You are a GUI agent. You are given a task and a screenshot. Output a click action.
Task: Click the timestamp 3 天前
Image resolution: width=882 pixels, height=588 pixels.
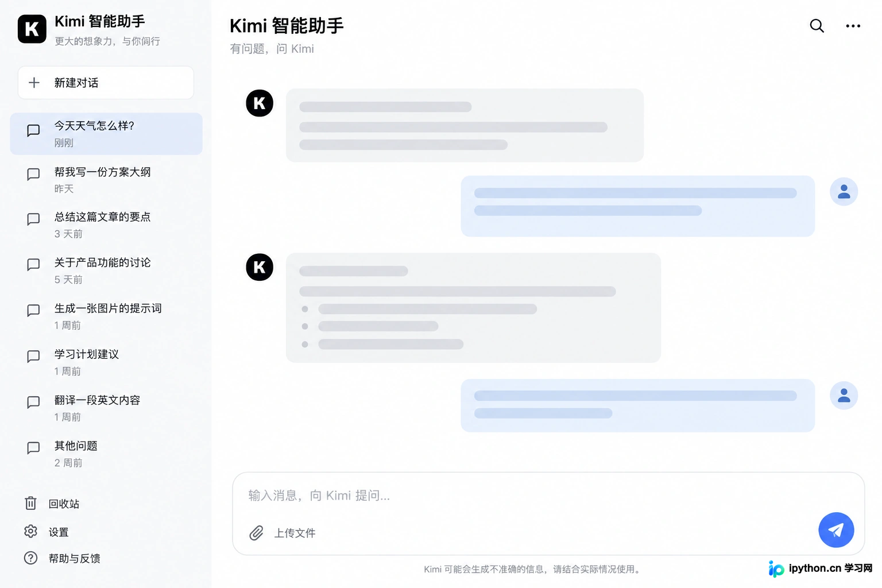[68, 234]
